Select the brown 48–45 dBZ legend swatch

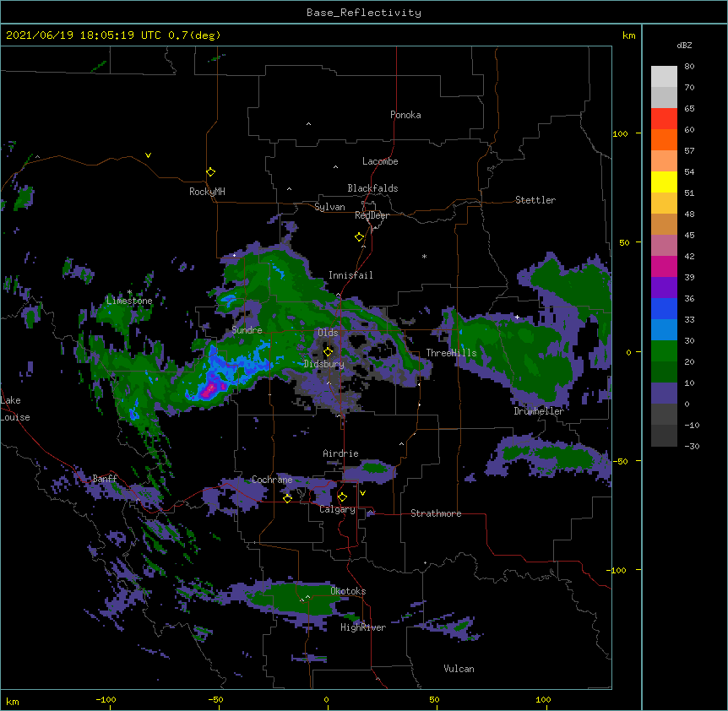[664, 224]
